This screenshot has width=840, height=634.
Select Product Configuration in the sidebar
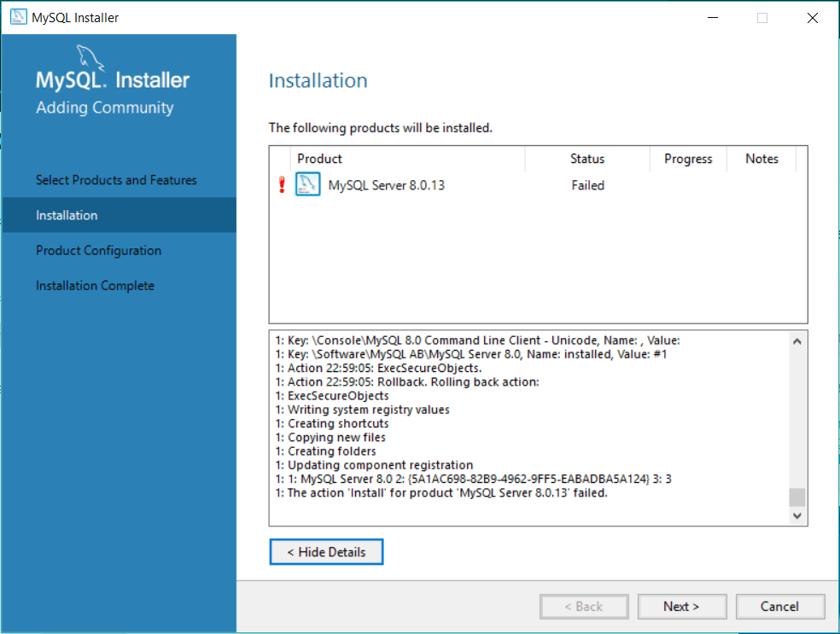click(x=98, y=250)
